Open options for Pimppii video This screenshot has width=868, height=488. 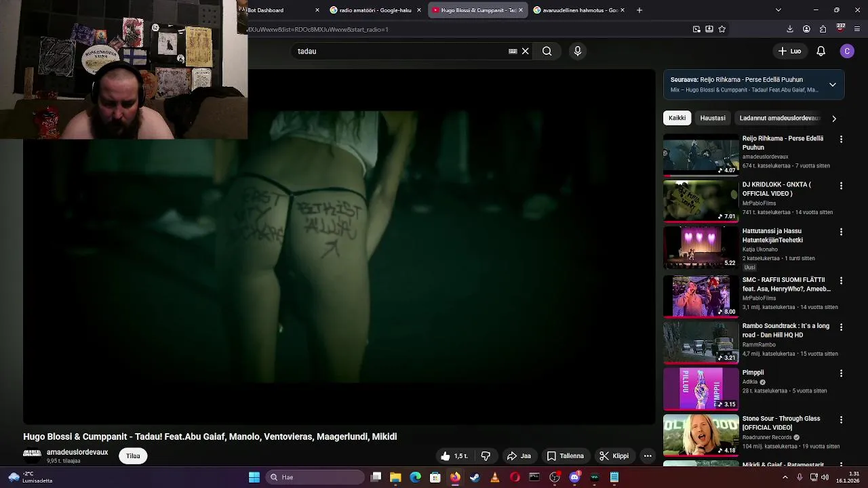841,373
